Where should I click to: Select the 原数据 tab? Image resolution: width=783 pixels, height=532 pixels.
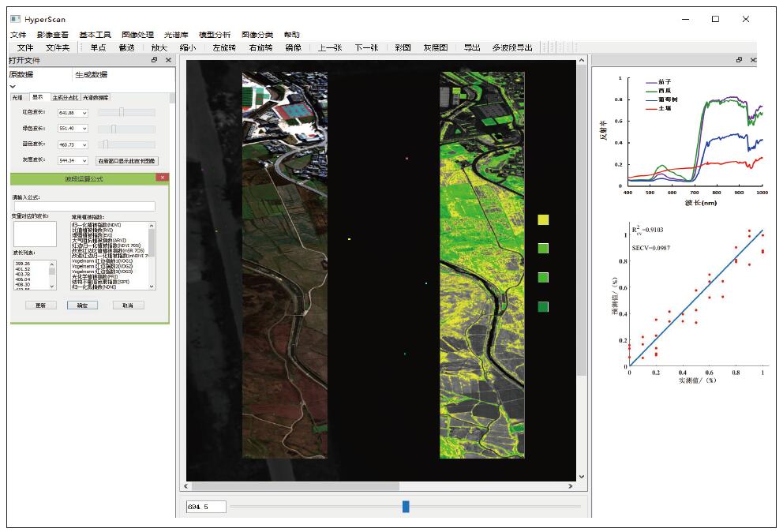[x=21, y=74]
